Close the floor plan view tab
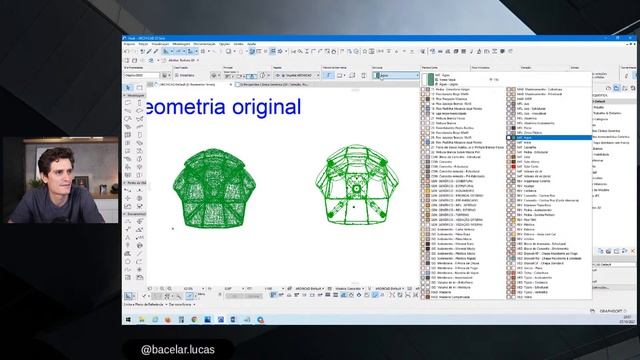 231,84
